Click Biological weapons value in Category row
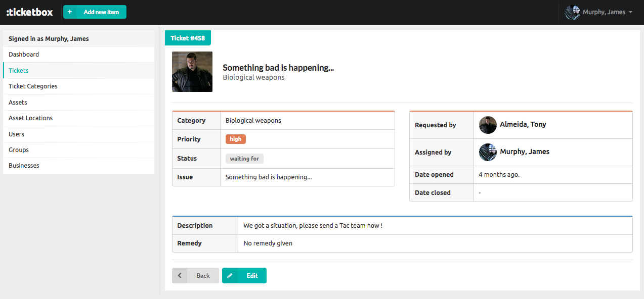Screen dimensions: 644x299 pyautogui.click(x=253, y=121)
